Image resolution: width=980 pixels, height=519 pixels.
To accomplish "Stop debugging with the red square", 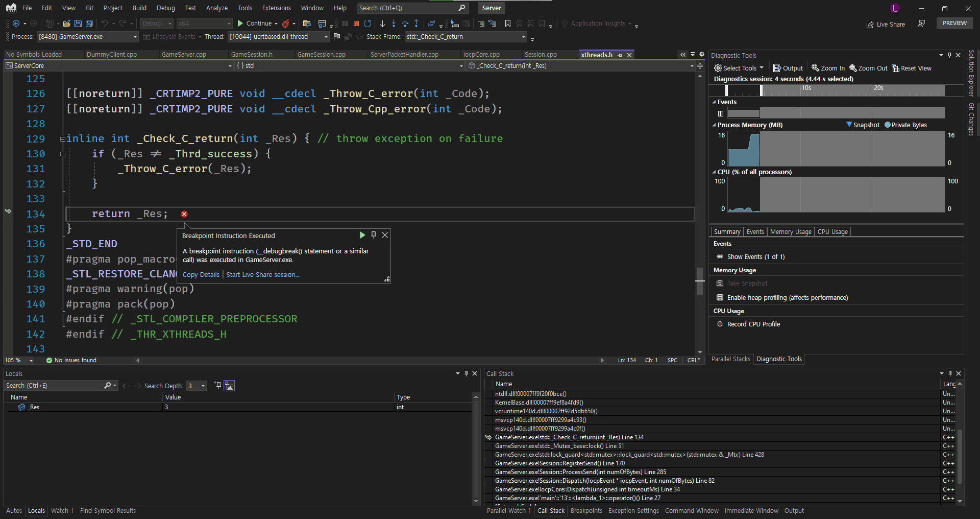I will 356,23.
